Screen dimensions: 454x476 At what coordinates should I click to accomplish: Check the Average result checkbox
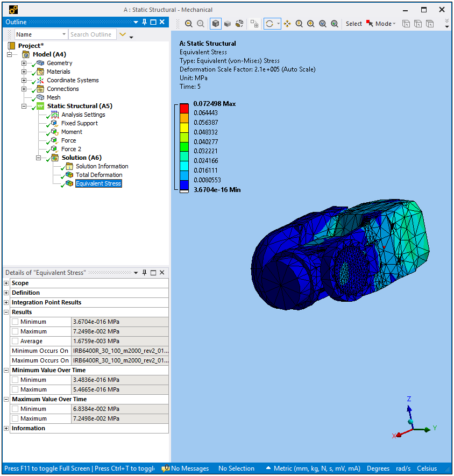click(15, 341)
